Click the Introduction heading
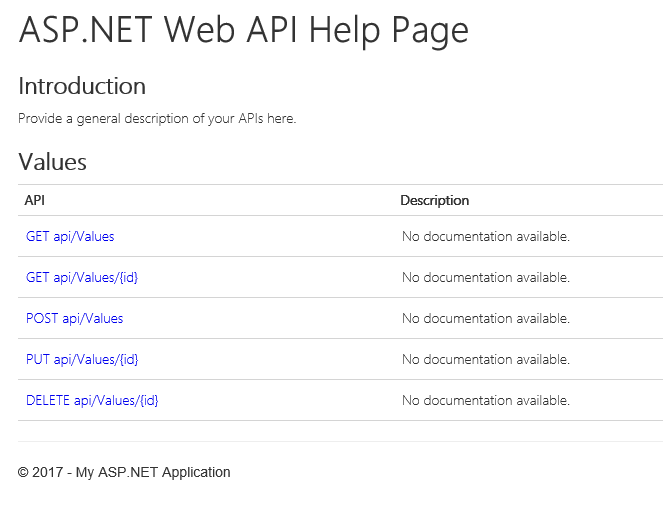The height and width of the screenshot is (508, 663). [x=82, y=86]
